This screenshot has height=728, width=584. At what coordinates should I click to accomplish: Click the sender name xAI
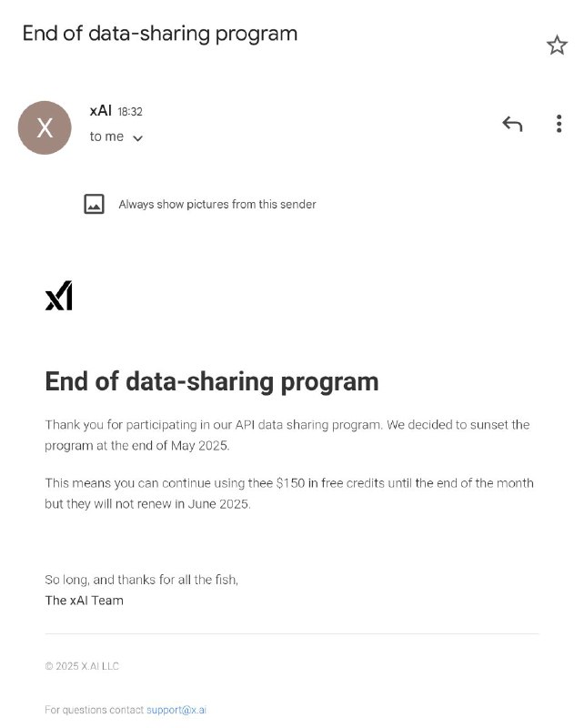click(x=100, y=111)
